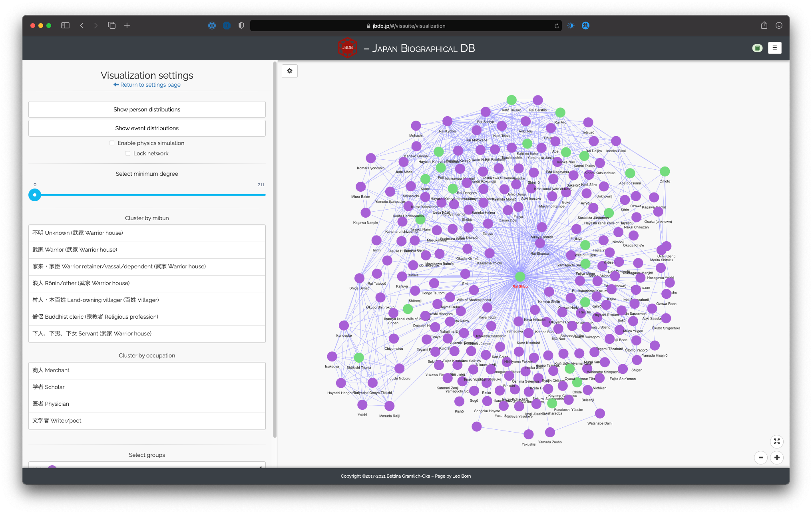The width and height of the screenshot is (812, 514).
Task: Enable physics simulation checkbox
Action: tap(112, 143)
